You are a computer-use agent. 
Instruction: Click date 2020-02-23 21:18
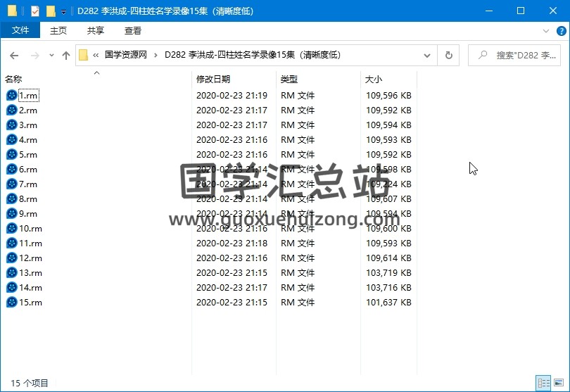(x=232, y=243)
